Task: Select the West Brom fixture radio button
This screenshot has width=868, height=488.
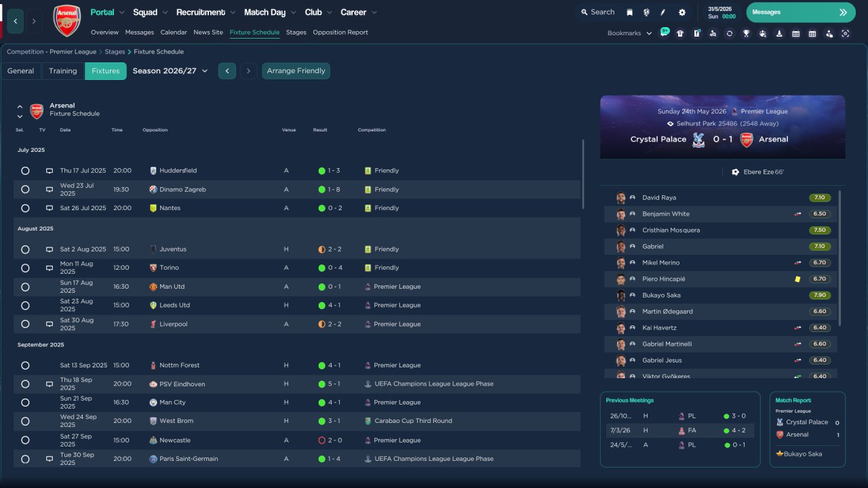Action: pos(25,421)
